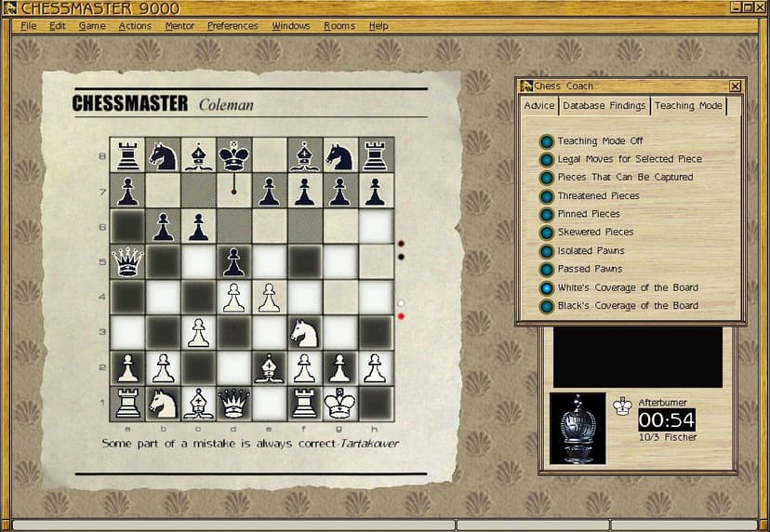Image resolution: width=770 pixels, height=532 pixels.
Task: Select Threatened Pieces radio option
Action: pos(547,196)
